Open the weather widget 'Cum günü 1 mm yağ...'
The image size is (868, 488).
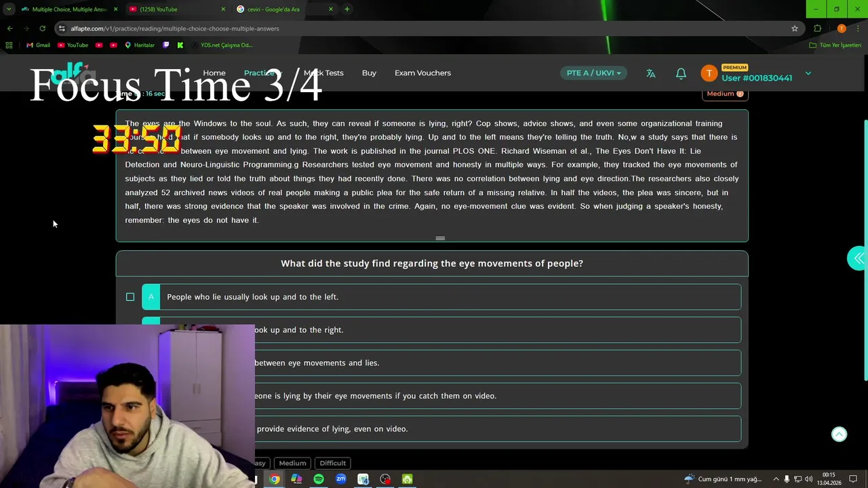(723, 479)
